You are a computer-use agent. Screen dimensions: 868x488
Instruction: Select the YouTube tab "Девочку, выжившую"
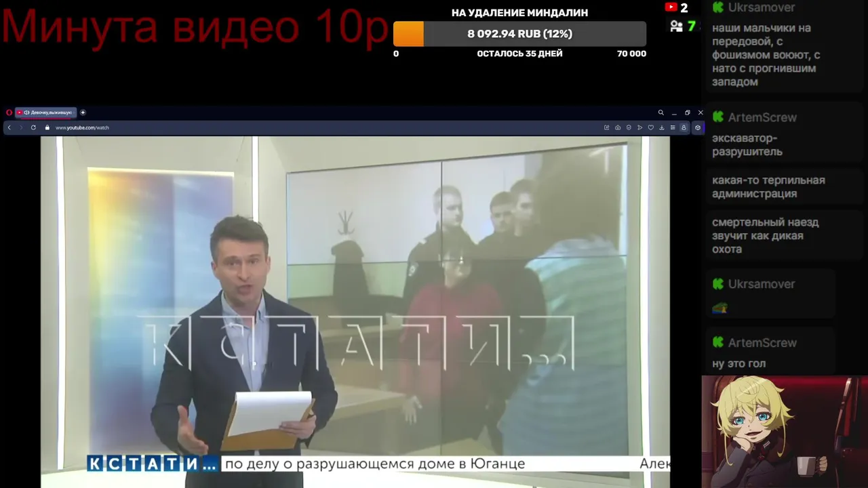(x=46, y=113)
